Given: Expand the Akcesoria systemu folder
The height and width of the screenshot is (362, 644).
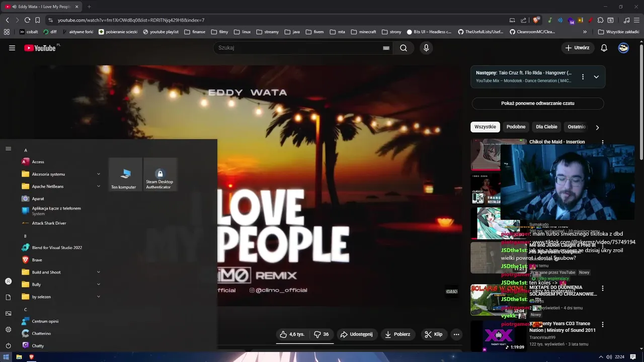Looking at the screenshot, I should (x=60, y=174).
